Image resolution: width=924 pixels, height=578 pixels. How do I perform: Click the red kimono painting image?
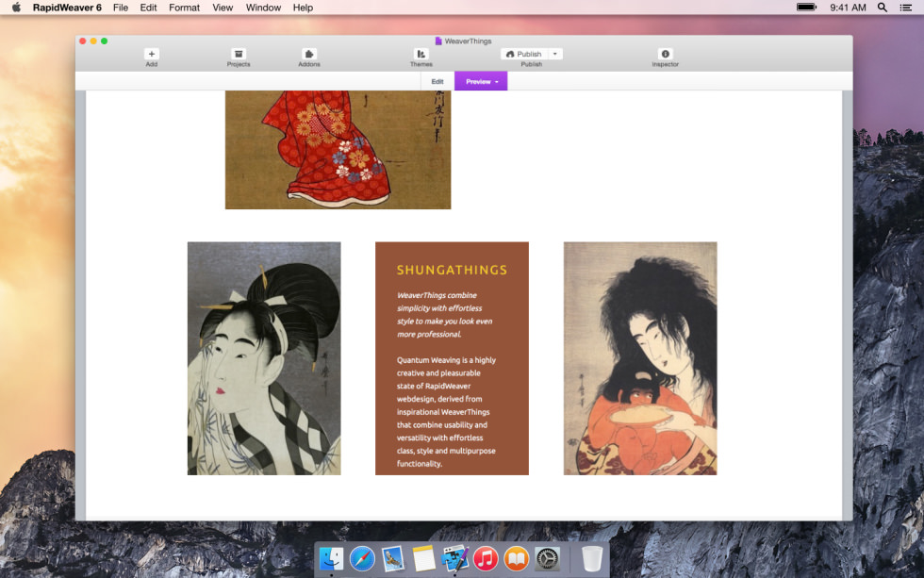coord(338,150)
